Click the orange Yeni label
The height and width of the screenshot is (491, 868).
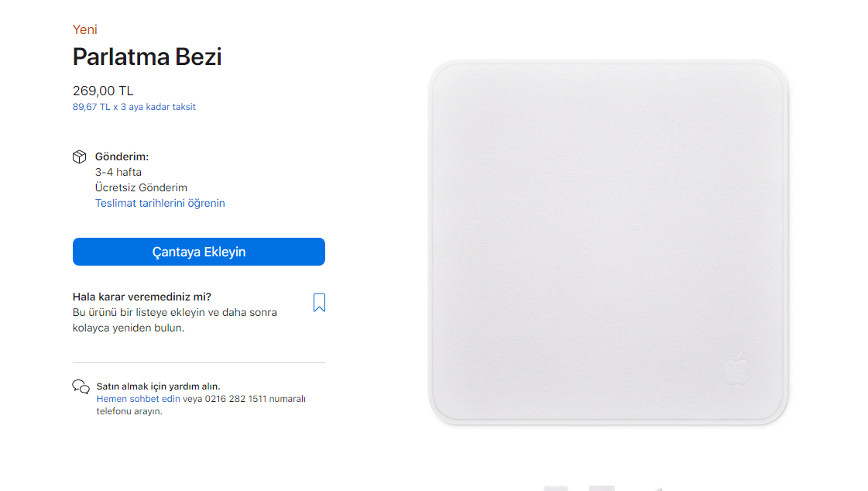coord(84,29)
